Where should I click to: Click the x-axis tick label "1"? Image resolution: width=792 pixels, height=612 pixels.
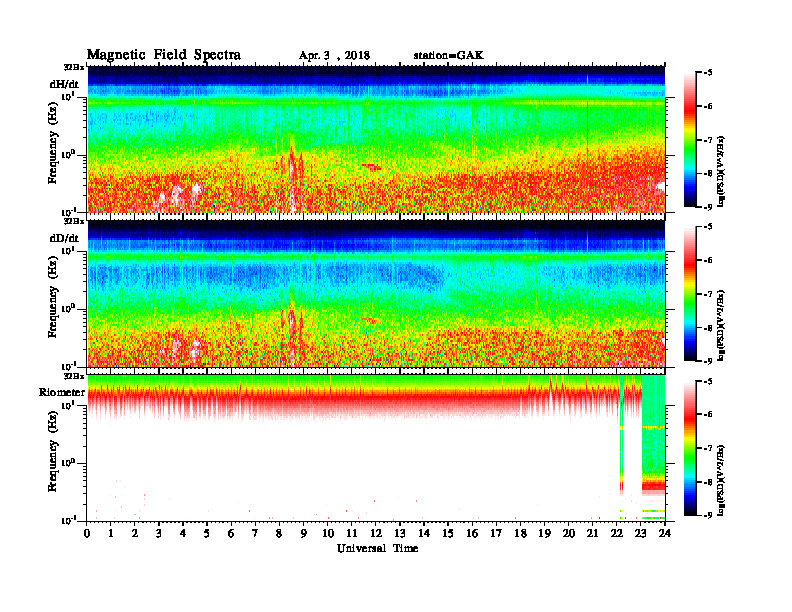click(111, 533)
